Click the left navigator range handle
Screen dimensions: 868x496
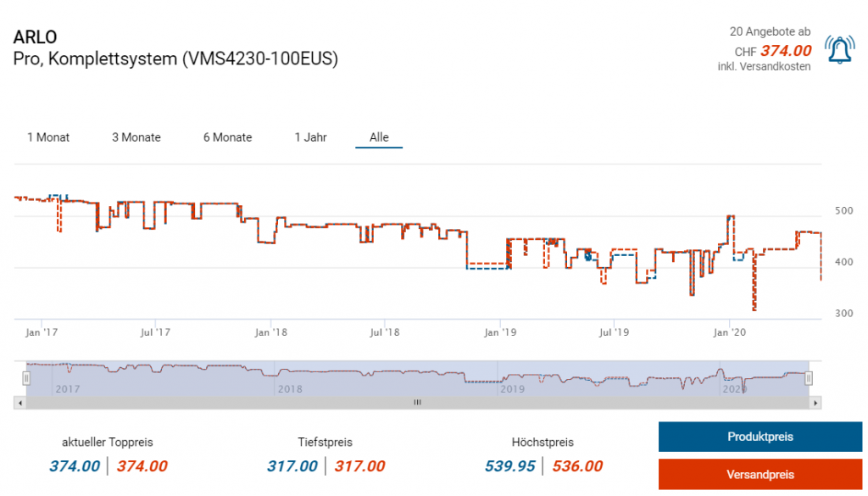pyautogui.click(x=26, y=378)
